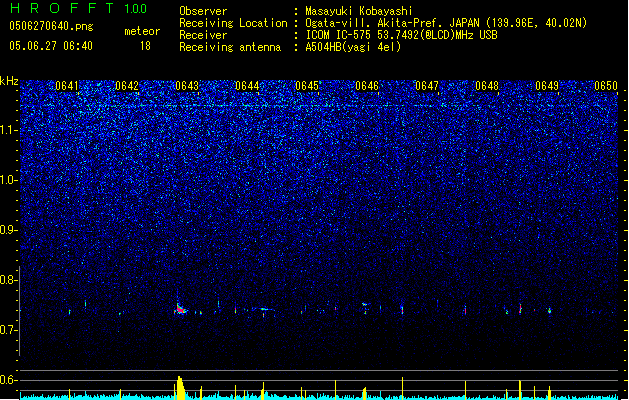Click the HROFFT program title
Viewport: 629px width, 400px height.
tap(62, 8)
